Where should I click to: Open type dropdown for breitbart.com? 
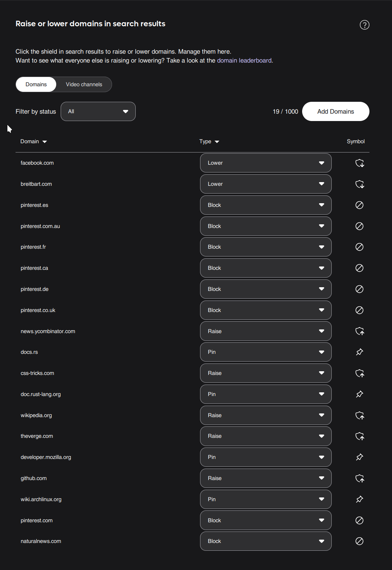pos(266,184)
